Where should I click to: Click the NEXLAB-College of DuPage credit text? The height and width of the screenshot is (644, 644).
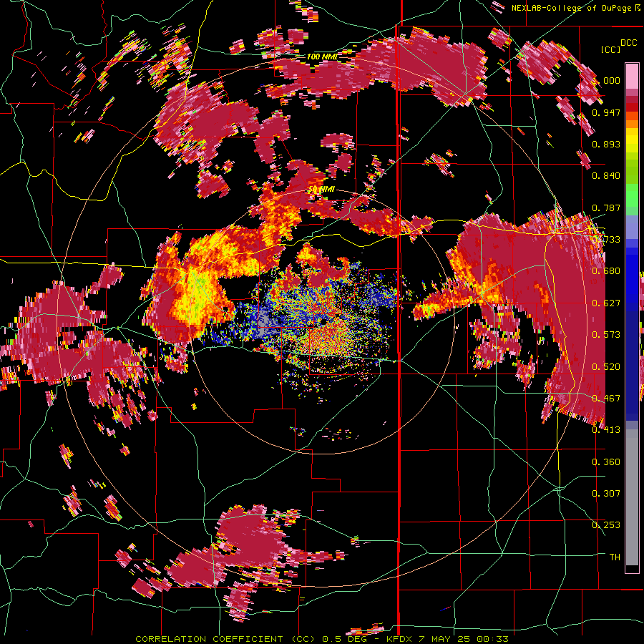(x=572, y=8)
